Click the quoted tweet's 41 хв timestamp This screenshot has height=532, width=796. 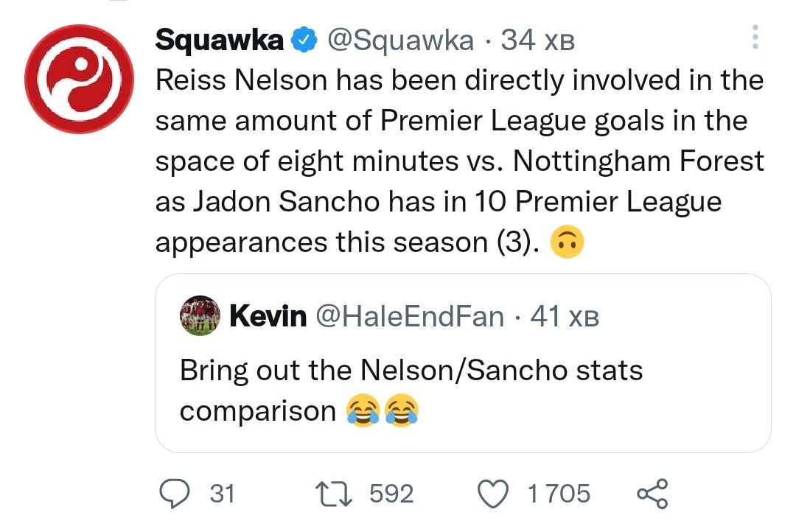(x=565, y=316)
